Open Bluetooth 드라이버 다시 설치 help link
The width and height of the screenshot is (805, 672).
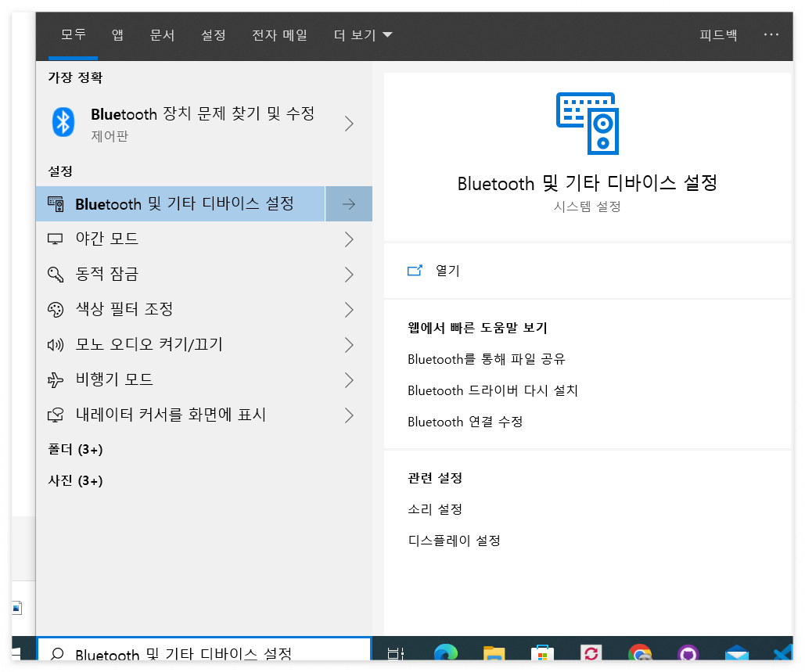(x=493, y=390)
